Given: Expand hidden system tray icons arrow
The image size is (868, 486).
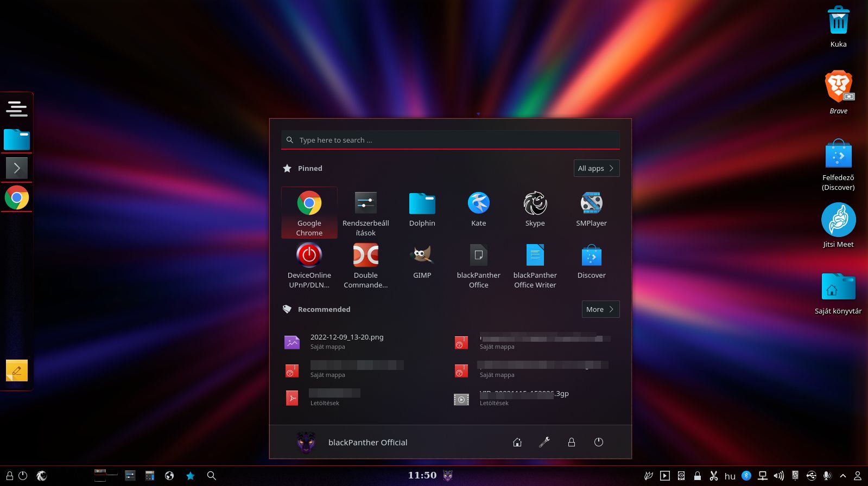Looking at the screenshot, I should click(843, 476).
